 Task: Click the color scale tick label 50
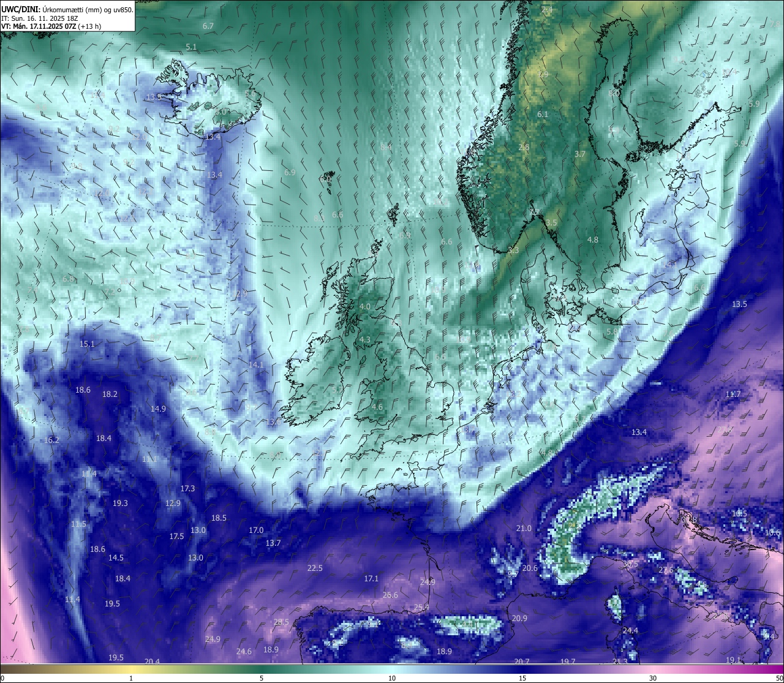(x=779, y=678)
